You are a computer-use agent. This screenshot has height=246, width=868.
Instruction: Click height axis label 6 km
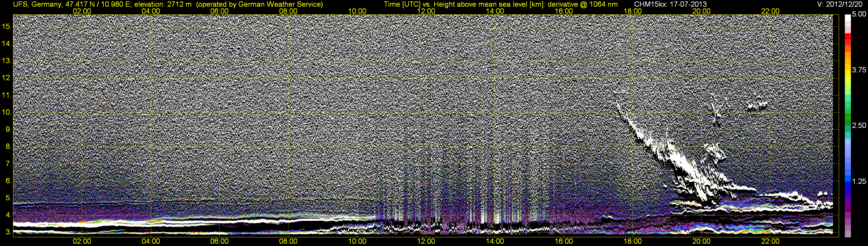[x=8, y=181]
